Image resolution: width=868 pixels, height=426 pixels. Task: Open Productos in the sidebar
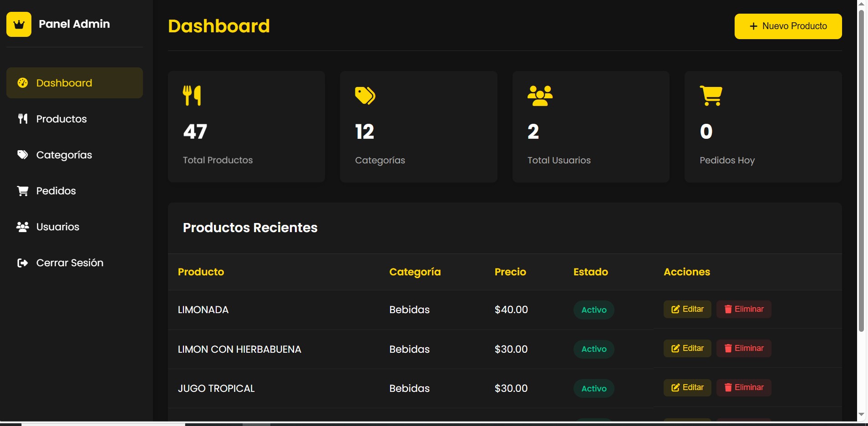[61, 119]
